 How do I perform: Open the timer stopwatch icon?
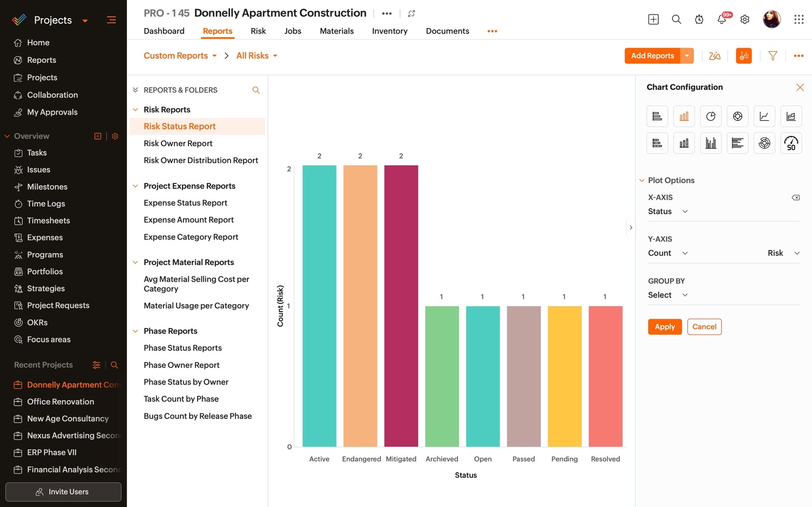tap(699, 19)
